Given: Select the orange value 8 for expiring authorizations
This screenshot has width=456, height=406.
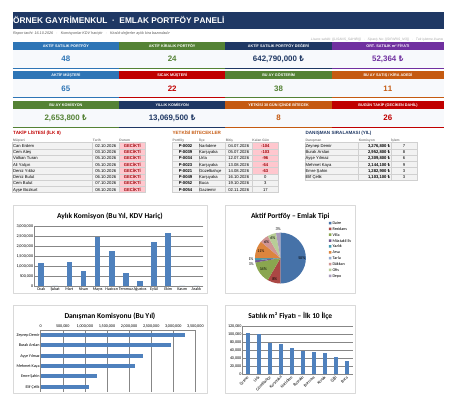Looking at the screenshot, I should pyautogui.click(x=278, y=117).
